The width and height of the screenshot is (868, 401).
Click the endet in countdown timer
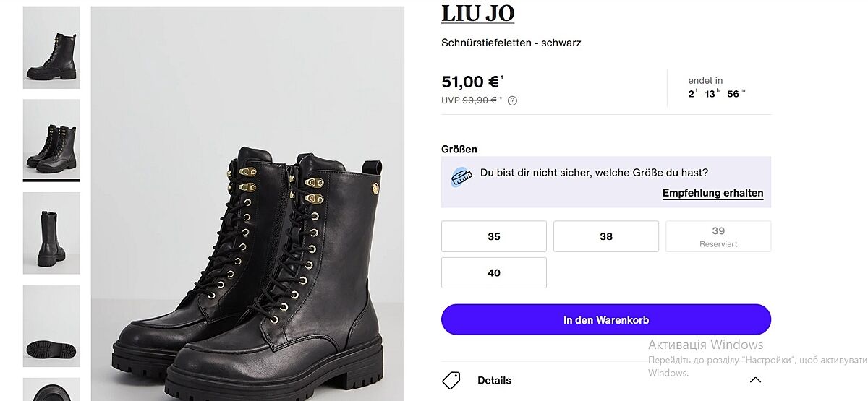click(x=716, y=87)
